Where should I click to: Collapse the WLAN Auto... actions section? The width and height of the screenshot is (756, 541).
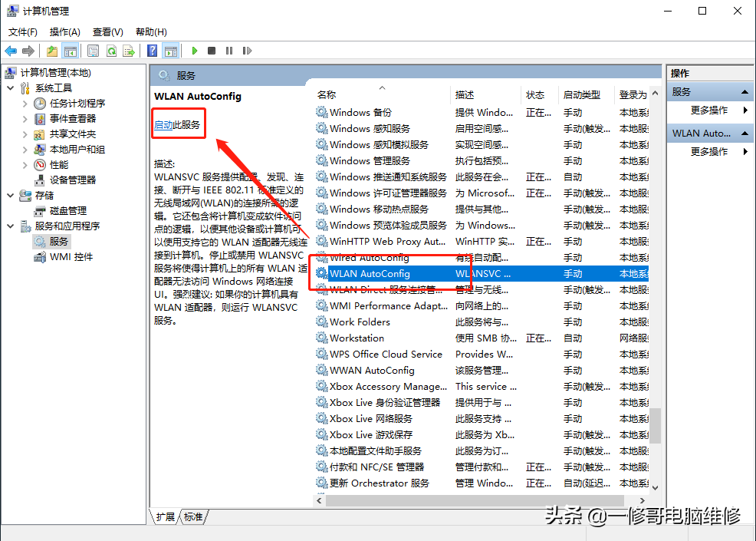745,134
